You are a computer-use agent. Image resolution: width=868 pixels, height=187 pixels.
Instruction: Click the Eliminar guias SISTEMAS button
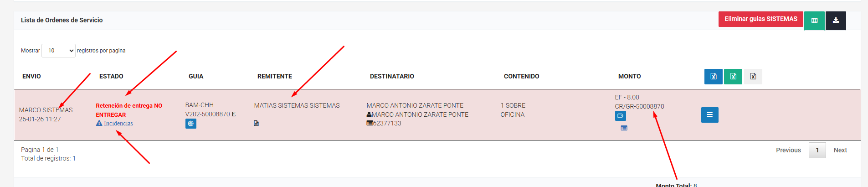tap(760, 19)
